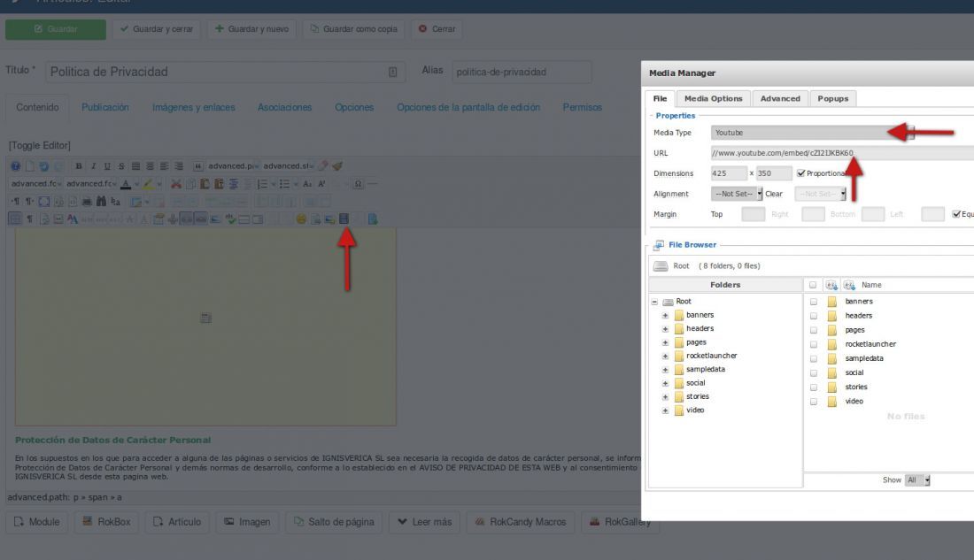Image resolution: width=974 pixels, height=560 pixels.
Task: Open the Clear Not Set dropdown
Action: (x=820, y=194)
